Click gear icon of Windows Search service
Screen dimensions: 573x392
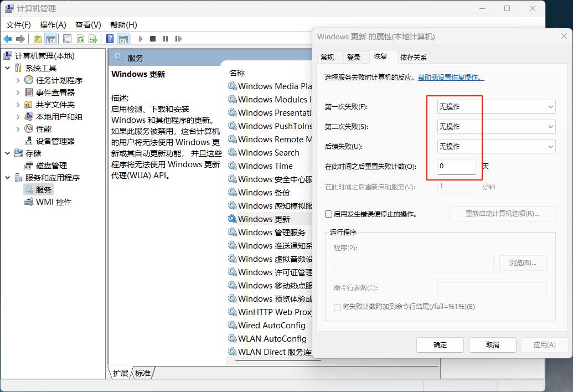point(232,152)
